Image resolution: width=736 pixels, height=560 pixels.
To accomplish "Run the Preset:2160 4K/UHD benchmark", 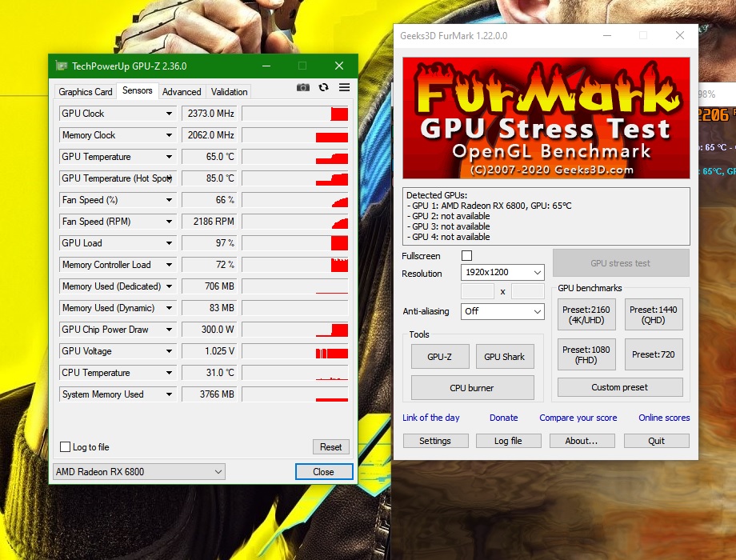I will (586, 314).
